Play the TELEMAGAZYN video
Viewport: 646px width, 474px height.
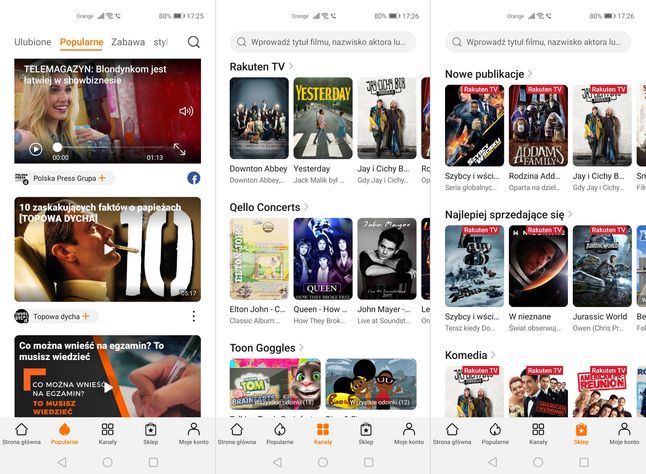pyautogui.click(x=36, y=149)
